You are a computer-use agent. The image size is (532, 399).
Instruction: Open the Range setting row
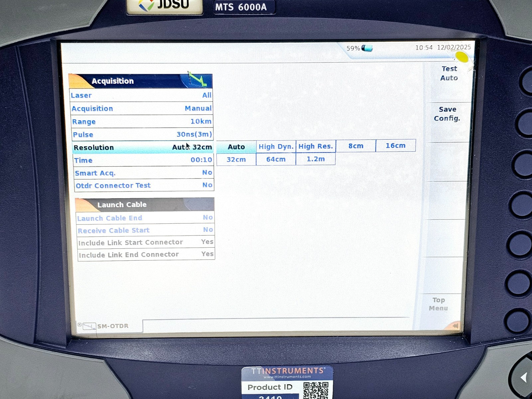coord(142,122)
